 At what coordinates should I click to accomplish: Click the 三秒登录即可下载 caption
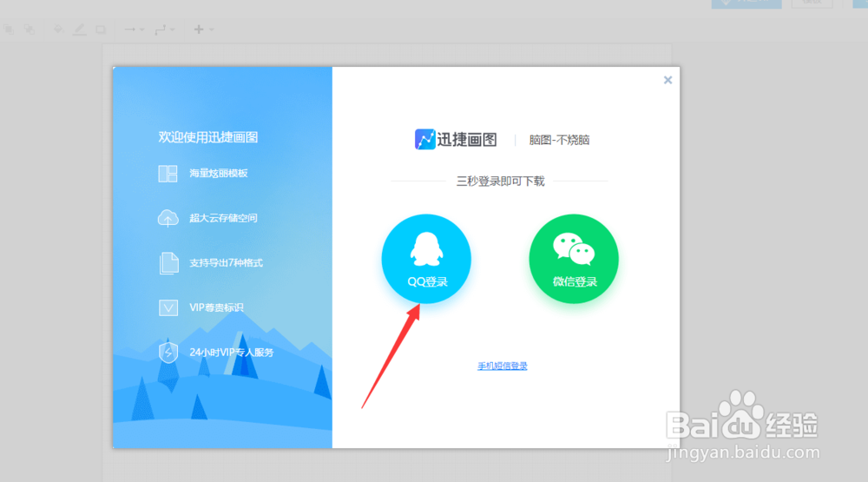[501, 182]
